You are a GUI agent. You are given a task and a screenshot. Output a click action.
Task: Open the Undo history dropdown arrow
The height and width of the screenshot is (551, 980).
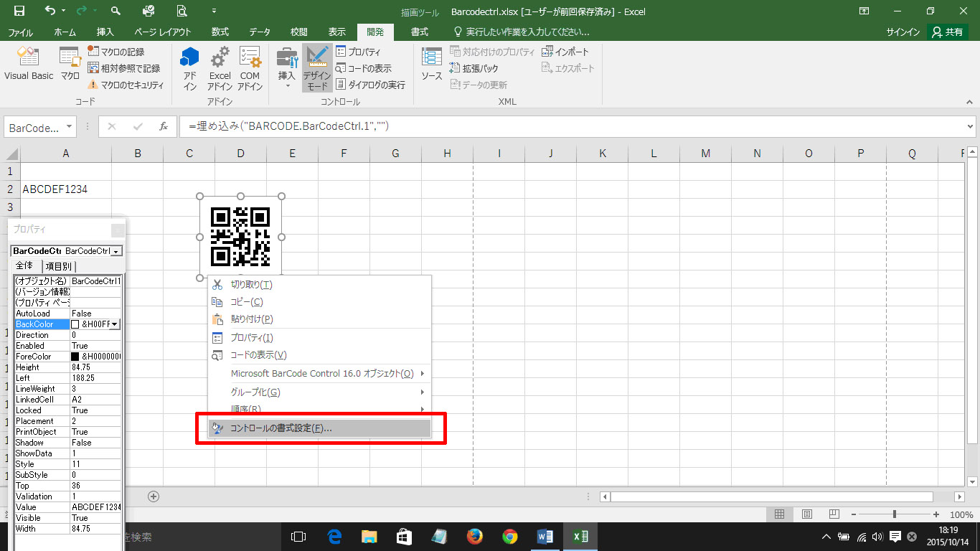pyautogui.click(x=64, y=11)
